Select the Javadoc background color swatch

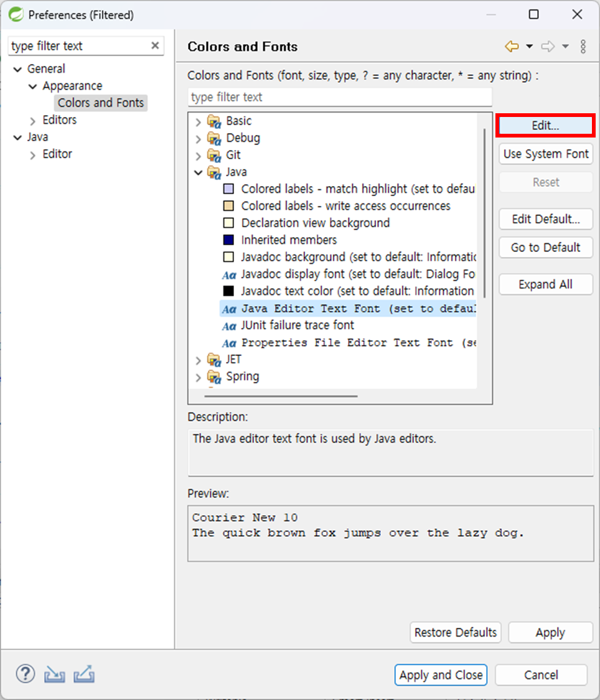tap(228, 257)
